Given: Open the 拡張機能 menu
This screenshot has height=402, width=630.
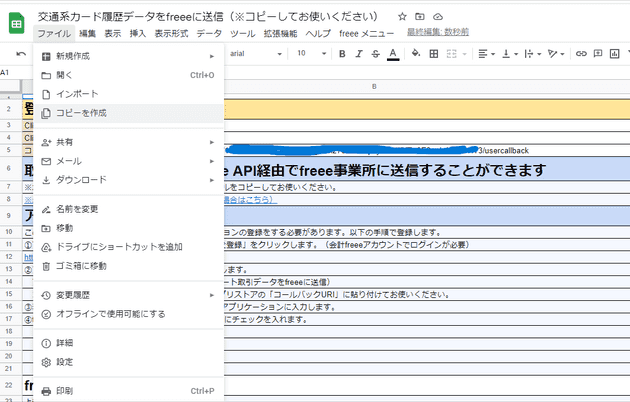Looking at the screenshot, I should [280, 34].
